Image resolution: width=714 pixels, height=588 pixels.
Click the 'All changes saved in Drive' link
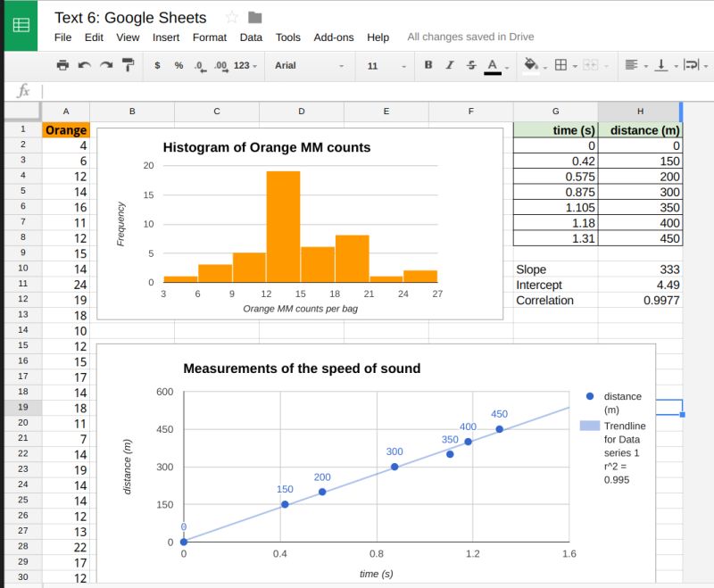click(471, 37)
